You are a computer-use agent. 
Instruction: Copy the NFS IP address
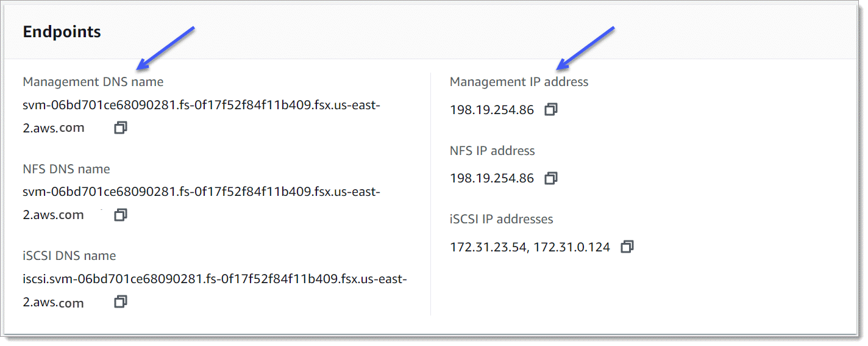(551, 178)
